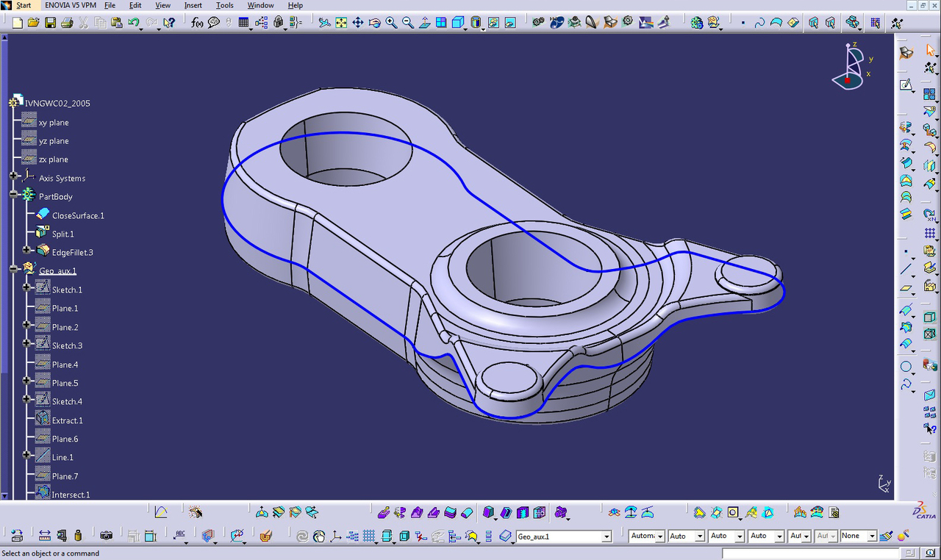Open the Geo_aux.1 body dropdown
The height and width of the screenshot is (560, 941).
[x=607, y=536]
